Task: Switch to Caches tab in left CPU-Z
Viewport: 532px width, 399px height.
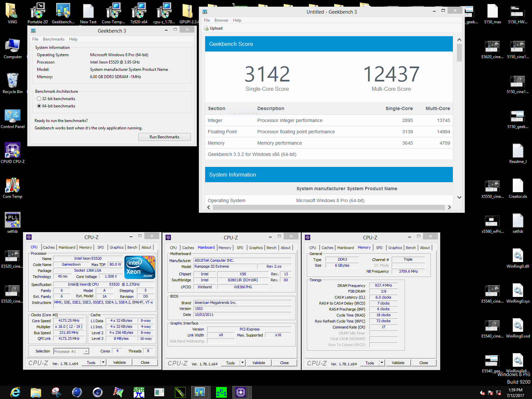Action: [49, 247]
